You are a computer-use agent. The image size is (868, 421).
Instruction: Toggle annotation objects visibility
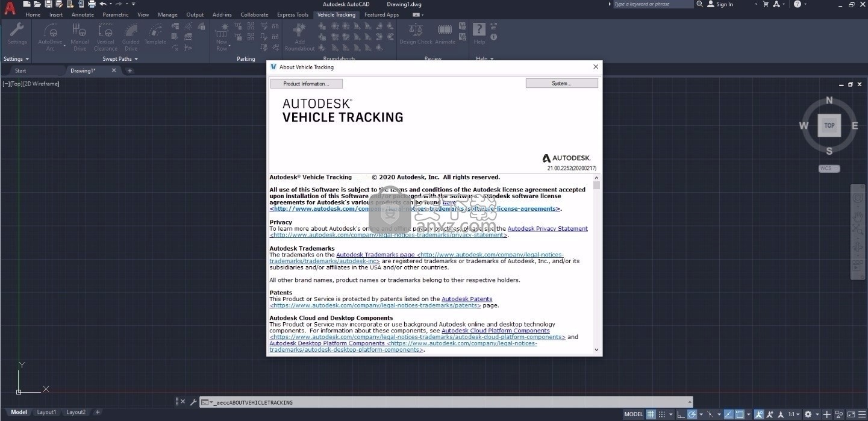click(759, 414)
